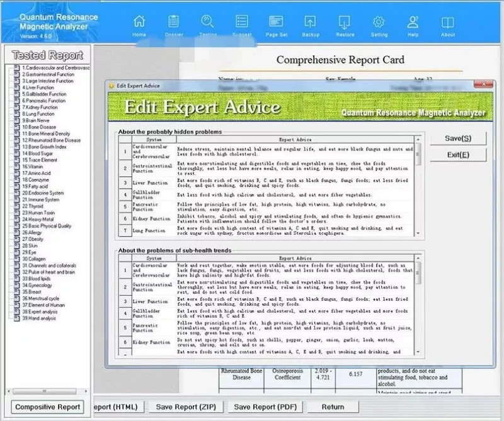Close the Edit Expert Advice dialog
Viewport: 504px width, 421px height.
pyautogui.click(x=483, y=84)
